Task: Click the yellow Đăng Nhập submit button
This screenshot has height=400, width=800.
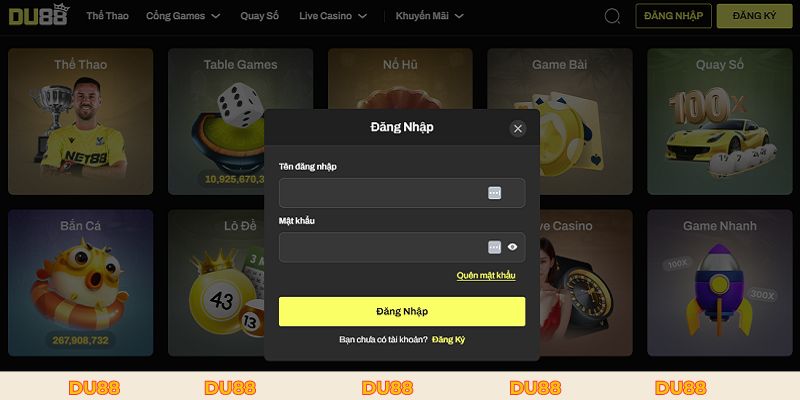Action: 402,312
